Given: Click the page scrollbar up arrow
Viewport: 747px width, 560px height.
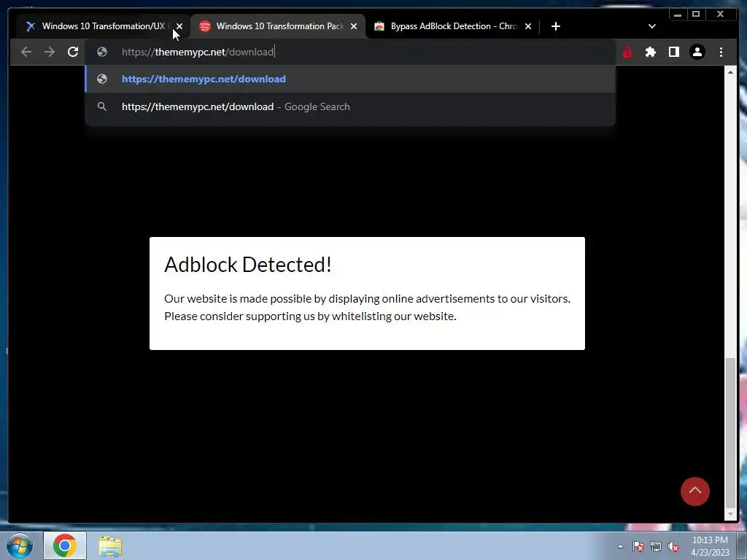Looking at the screenshot, I should click(729, 72).
